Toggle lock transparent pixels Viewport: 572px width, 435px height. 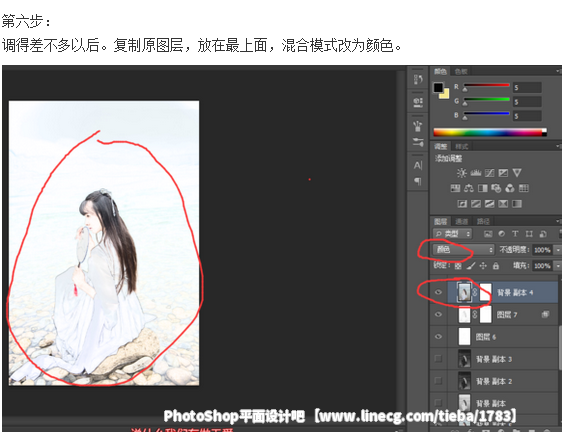click(x=458, y=266)
